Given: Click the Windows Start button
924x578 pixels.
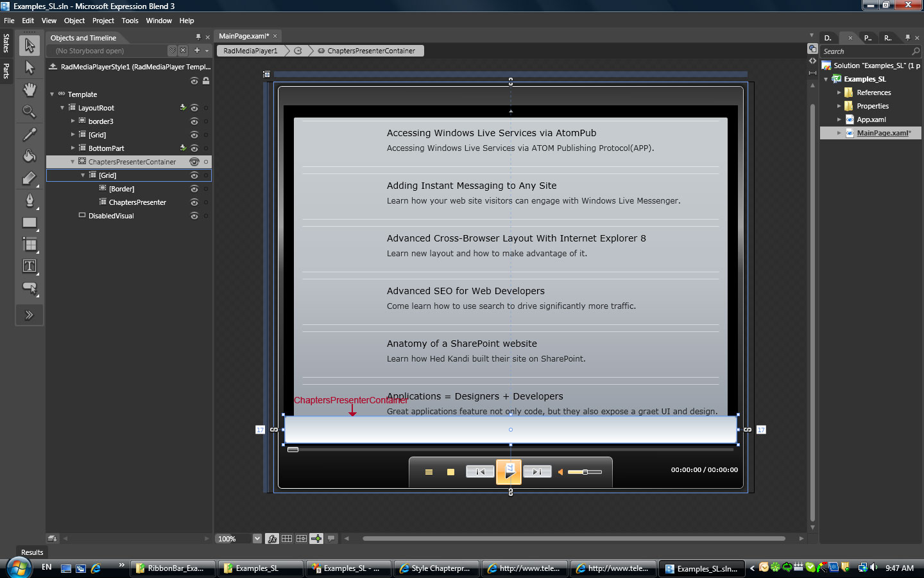Looking at the screenshot, I should point(19,568).
